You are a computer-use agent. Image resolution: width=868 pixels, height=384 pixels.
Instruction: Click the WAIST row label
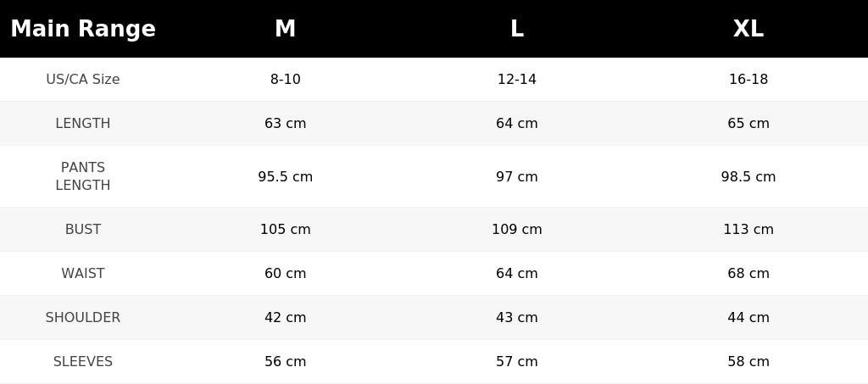83,273
